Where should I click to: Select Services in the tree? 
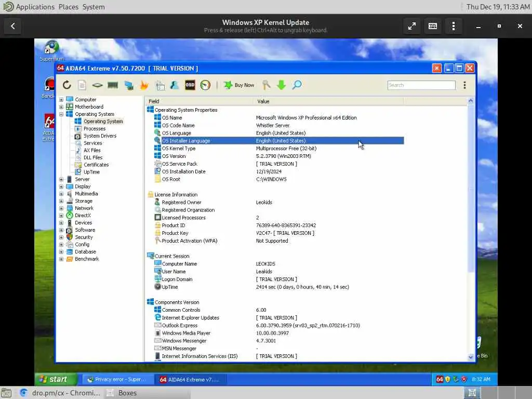tap(92, 143)
